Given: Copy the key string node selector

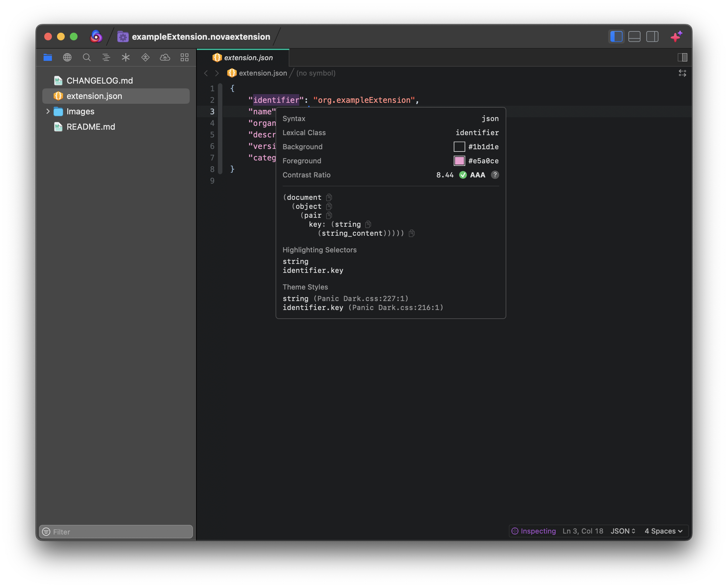Looking at the screenshot, I should click(x=368, y=224).
